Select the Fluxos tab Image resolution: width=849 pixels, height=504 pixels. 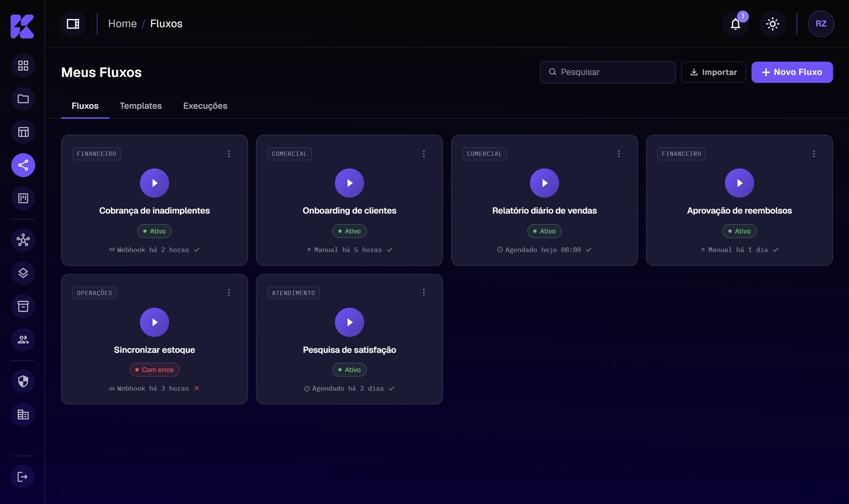85,106
